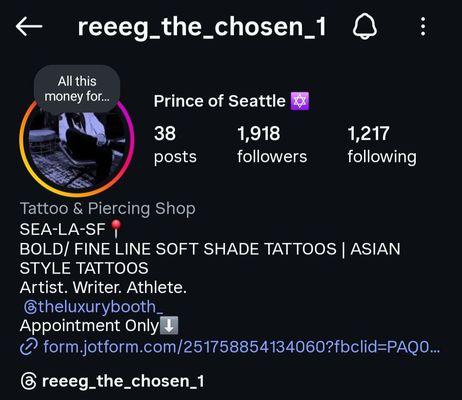Open the @theluxurybooth_ profile mention
Viewport: 462px width, 400px height.
[x=93, y=307]
